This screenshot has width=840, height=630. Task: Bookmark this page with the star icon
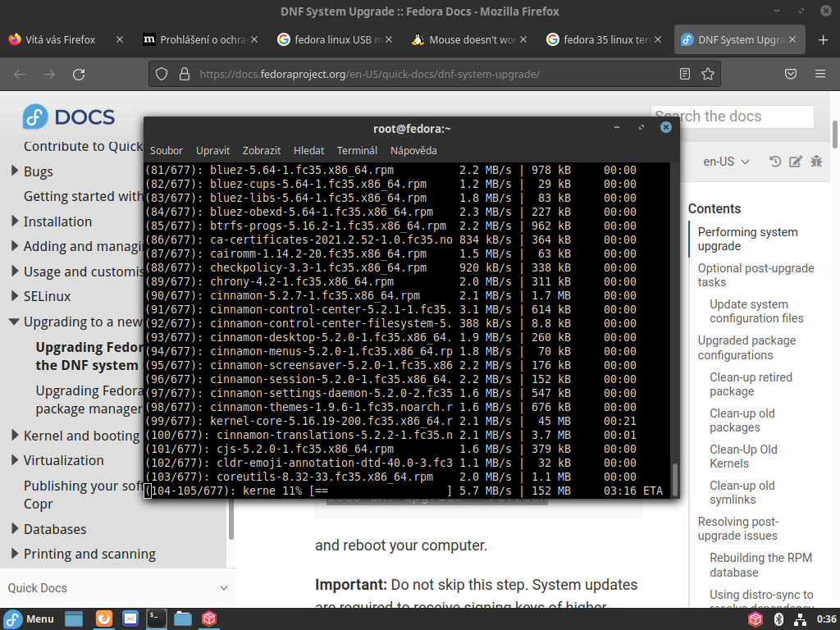(708, 74)
